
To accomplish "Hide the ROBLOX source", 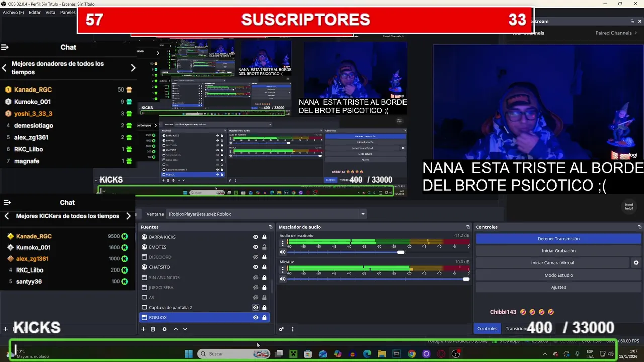I will (255, 318).
